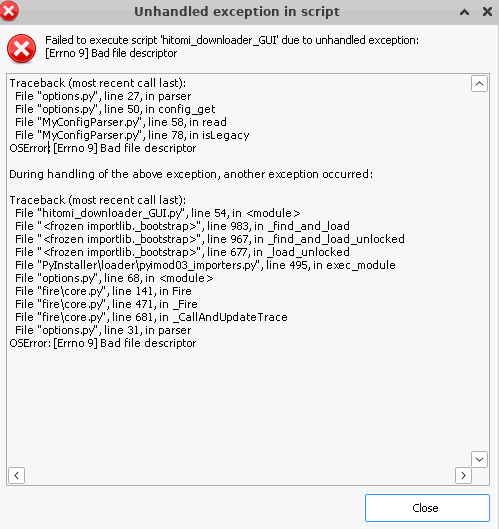Viewport: 499px width, 529px height.
Task: Click the red X window icon in title bar
Action: 9,11
